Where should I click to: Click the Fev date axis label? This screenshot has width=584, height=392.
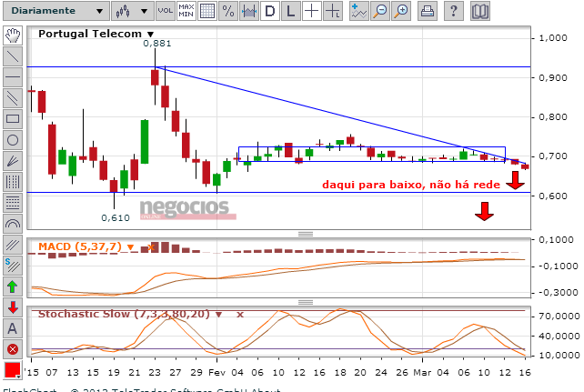coord(216,372)
